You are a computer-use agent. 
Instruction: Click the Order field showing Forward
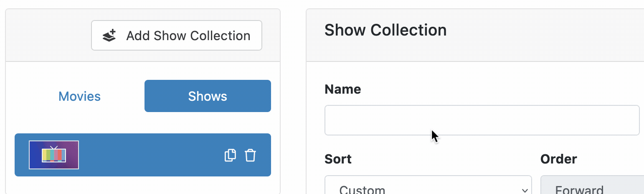pos(592,185)
